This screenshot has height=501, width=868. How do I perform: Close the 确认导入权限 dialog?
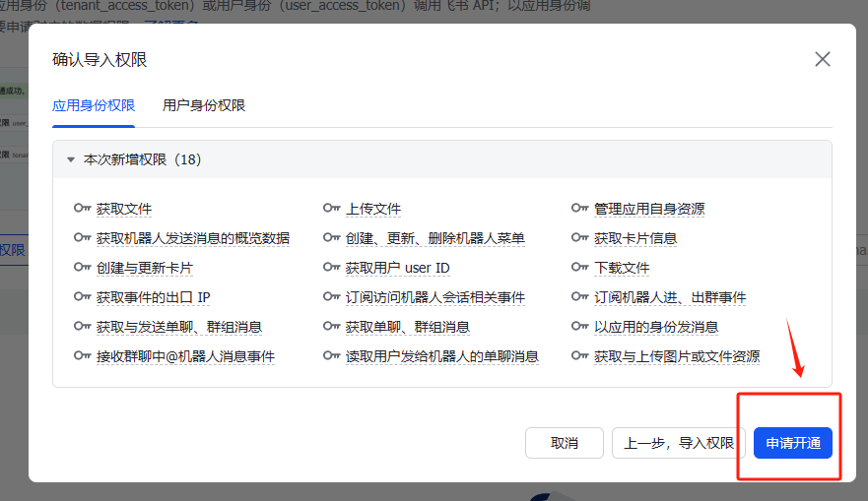(x=823, y=59)
